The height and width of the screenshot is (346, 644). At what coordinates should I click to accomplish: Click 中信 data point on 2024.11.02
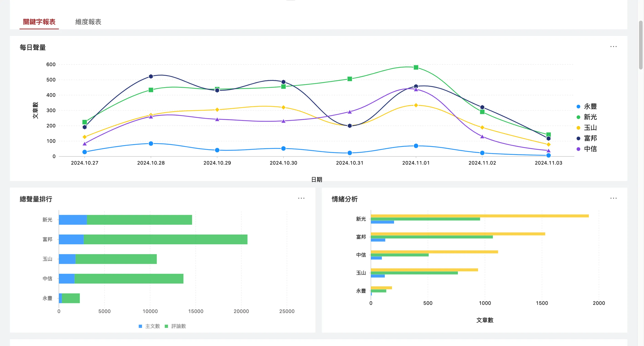(x=482, y=137)
